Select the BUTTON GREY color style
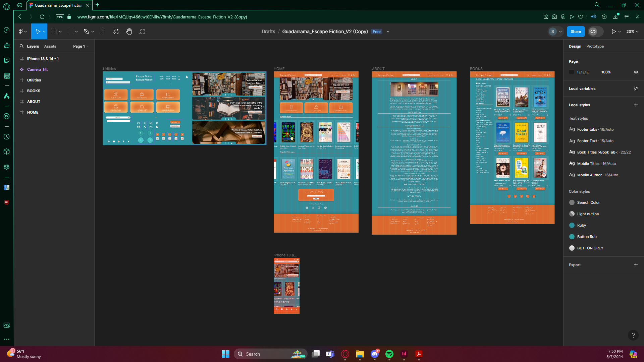This screenshot has height=362, width=644. click(590, 248)
